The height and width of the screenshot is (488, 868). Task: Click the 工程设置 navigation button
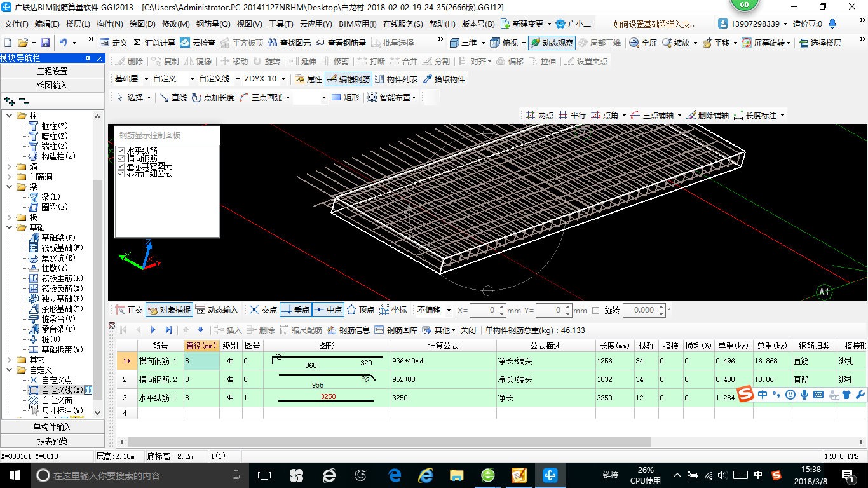click(x=52, y=71)
